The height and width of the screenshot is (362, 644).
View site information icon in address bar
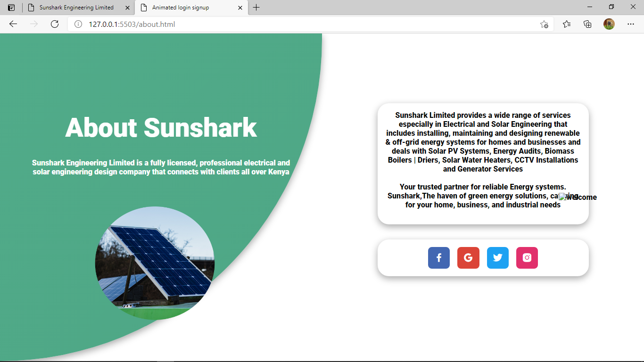[x=78, y=24]
